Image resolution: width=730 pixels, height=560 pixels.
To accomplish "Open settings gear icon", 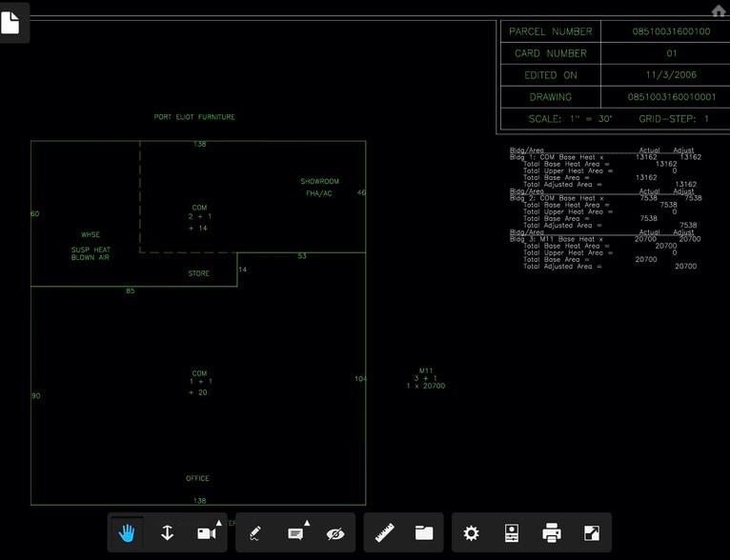I will 471,533.
